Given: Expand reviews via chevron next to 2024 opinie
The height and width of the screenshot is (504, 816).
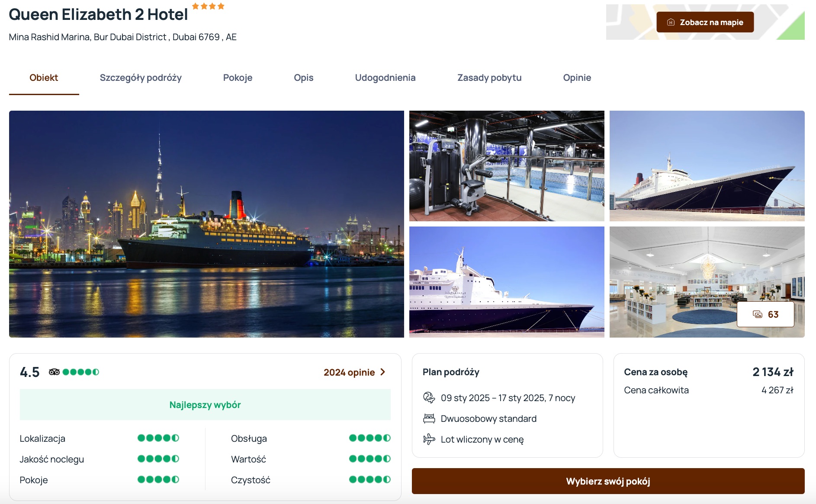Looking at the screenshot, I should 382,372.
